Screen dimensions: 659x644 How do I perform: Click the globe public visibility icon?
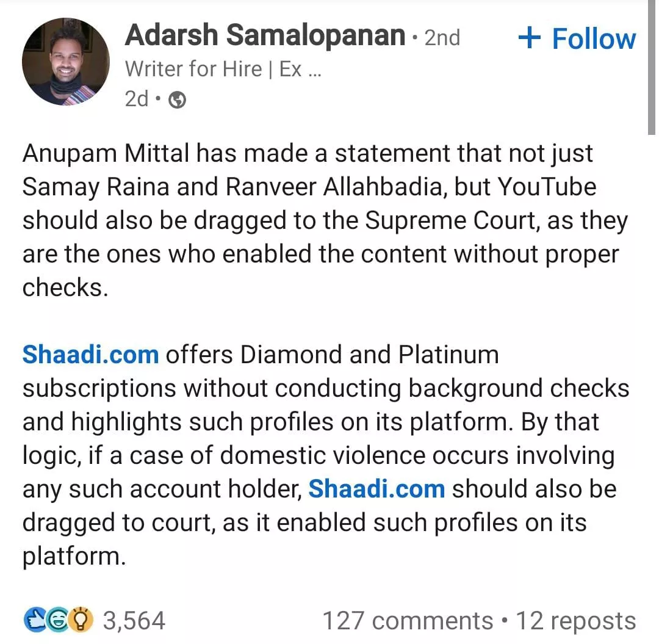(177, 99)
